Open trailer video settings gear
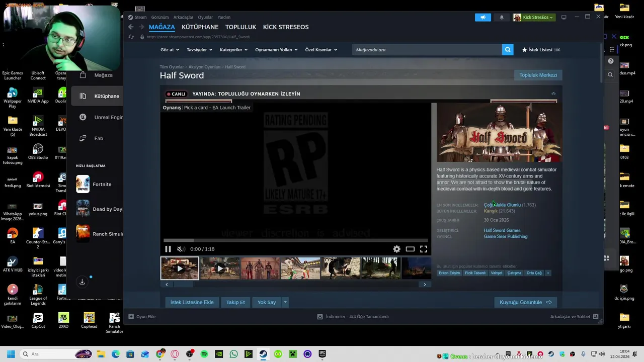The image size is (644, 362). coord(396,249)
